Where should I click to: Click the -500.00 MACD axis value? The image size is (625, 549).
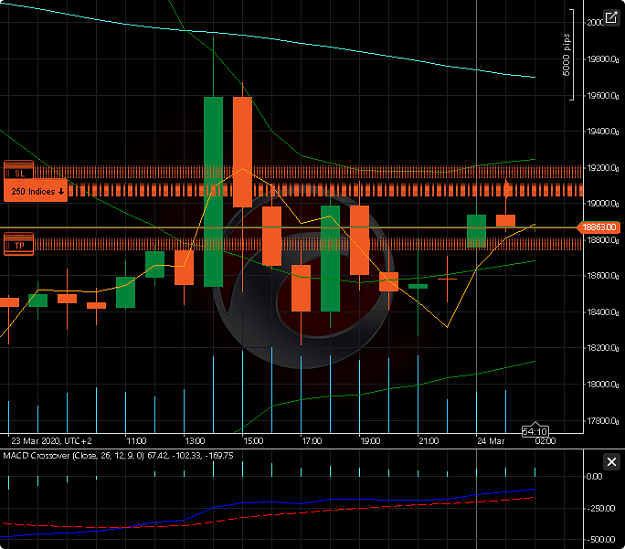pos(600,540)
